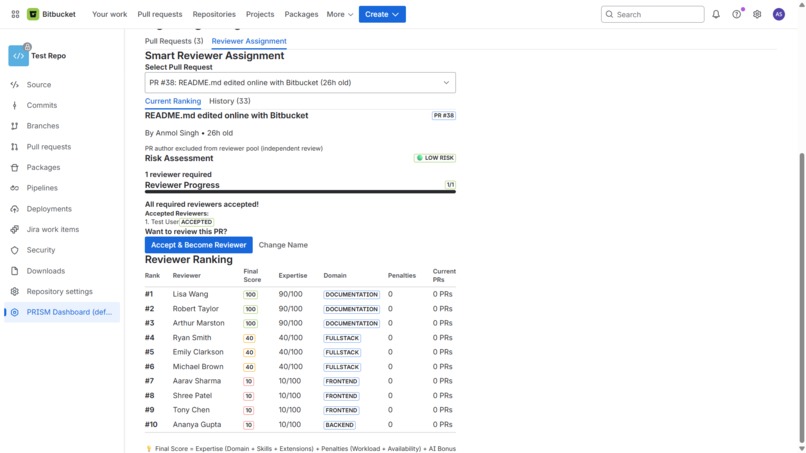Screen dimensions: 806x453
Task: Click the Reviewer Progress bar
Action: [300, 192]
